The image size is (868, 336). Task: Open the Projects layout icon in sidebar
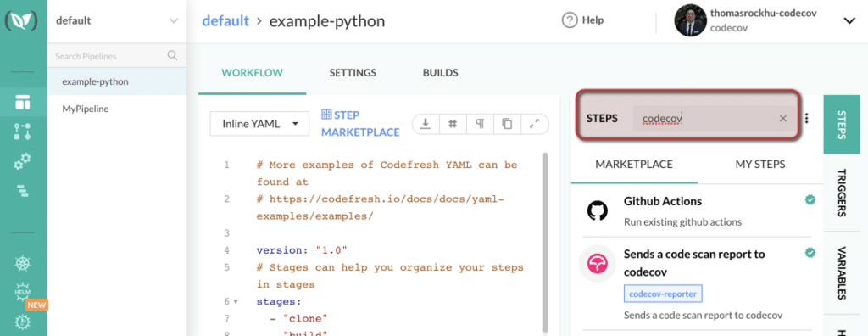pos(23,103)
